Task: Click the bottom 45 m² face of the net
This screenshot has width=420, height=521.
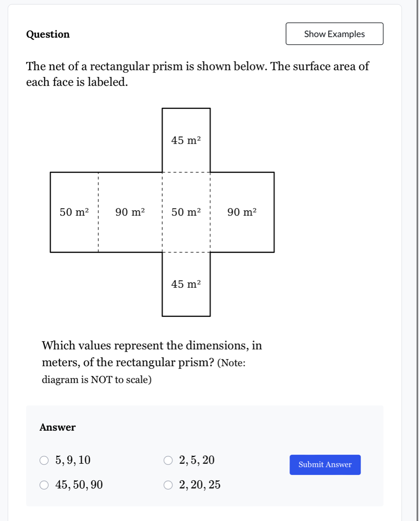Action: pyautogui.click(x=186, y=285)
